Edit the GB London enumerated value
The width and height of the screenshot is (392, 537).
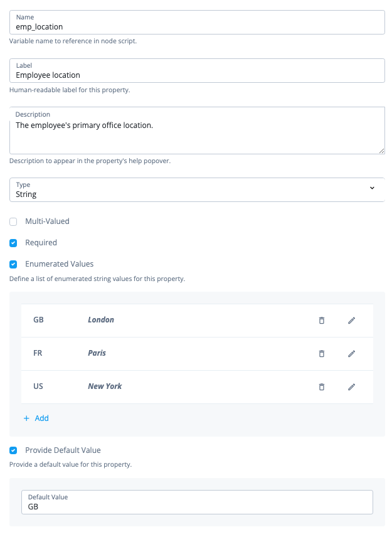[352, 321]
